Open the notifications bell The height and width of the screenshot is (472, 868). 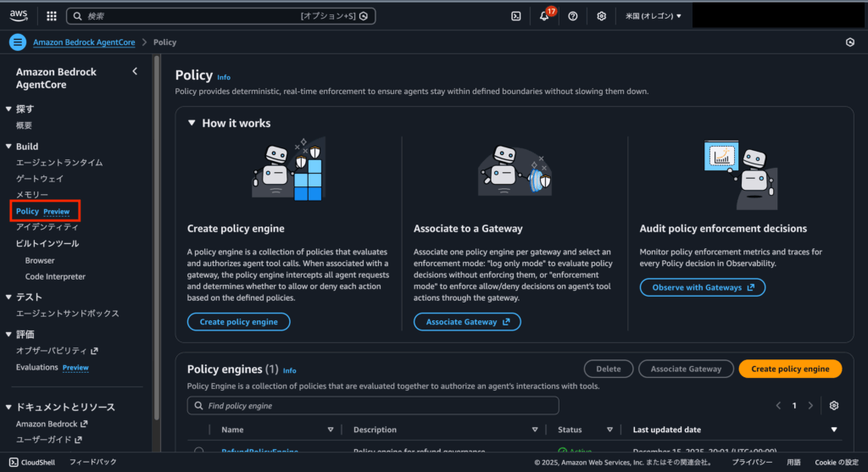pyautogui.click(x=544, y=16)
